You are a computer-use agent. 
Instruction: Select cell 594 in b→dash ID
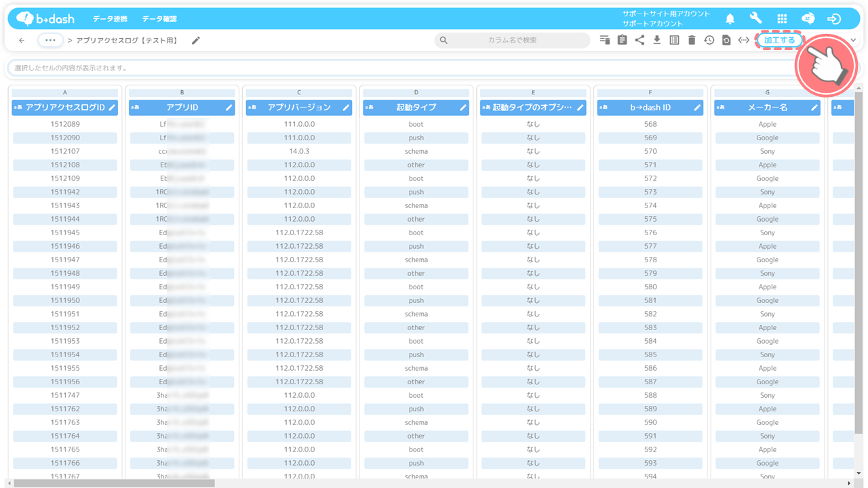pos(650,476)
